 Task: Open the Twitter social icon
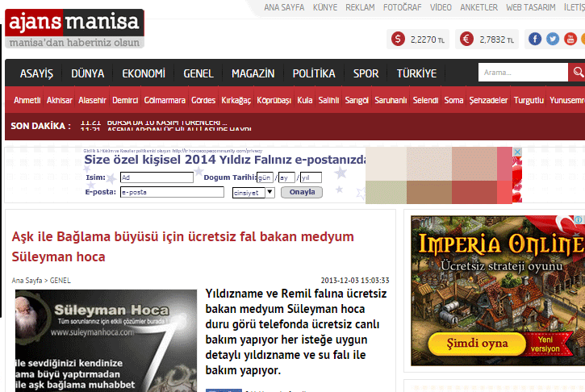pyautogui.click(x=553, y=39)
